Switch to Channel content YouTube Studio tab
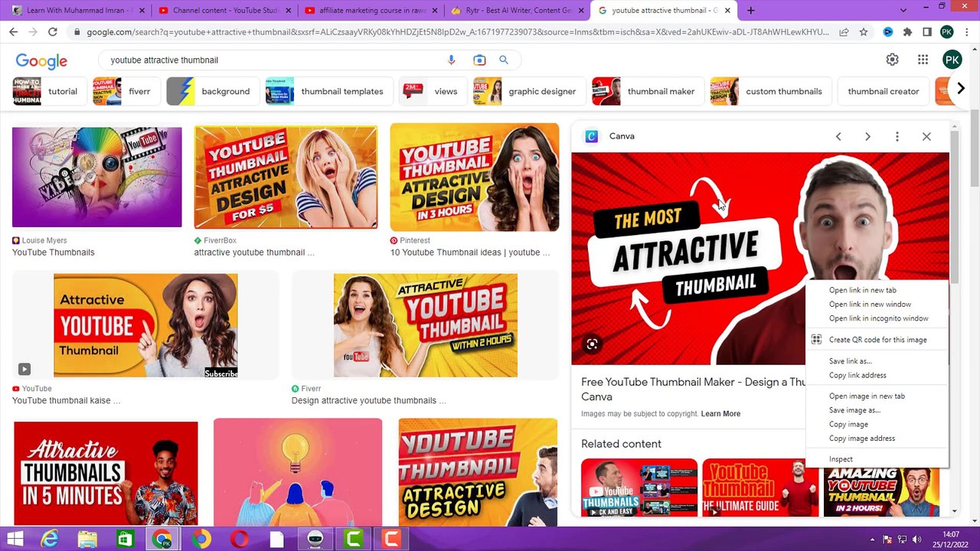980x551 pixels. pos(224,10)
